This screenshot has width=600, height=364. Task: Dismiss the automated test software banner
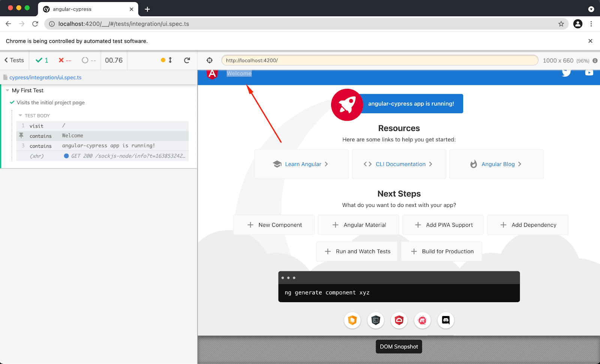pos(590,41)
